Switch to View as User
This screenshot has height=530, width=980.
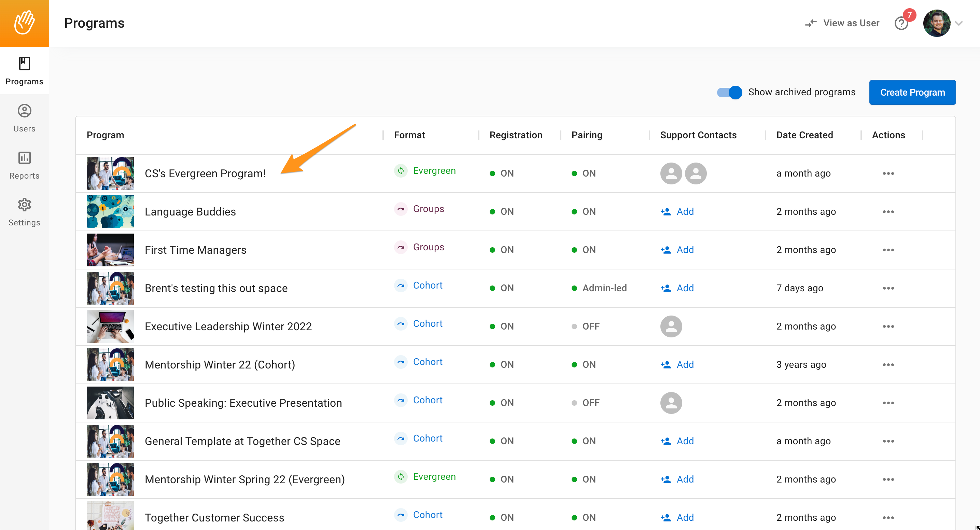[842, 23]
